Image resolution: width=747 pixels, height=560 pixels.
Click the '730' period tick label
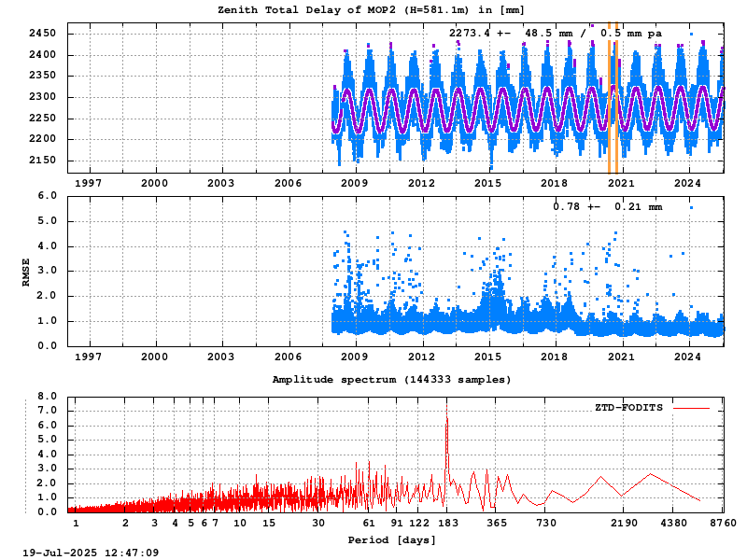(x=546, y=523)
